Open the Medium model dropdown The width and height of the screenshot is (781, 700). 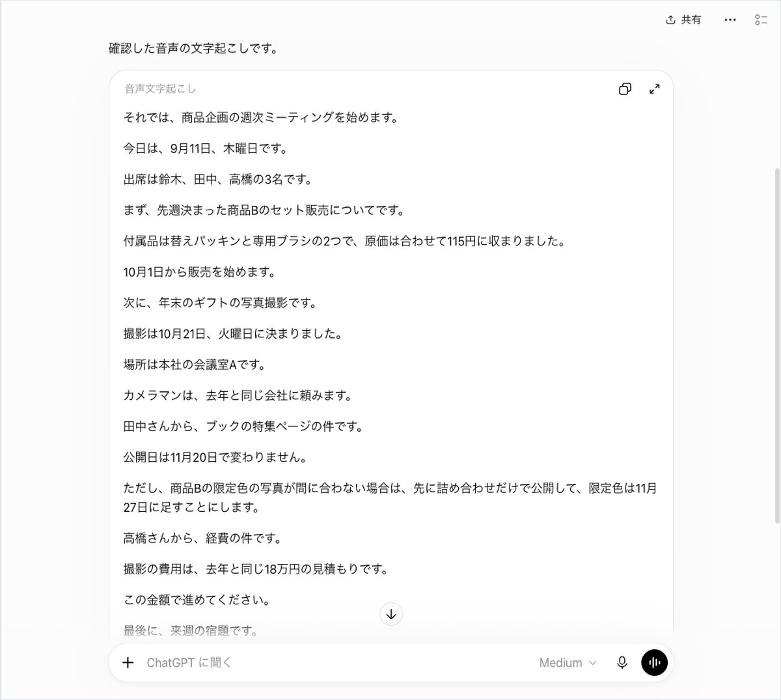pos(568,663)
